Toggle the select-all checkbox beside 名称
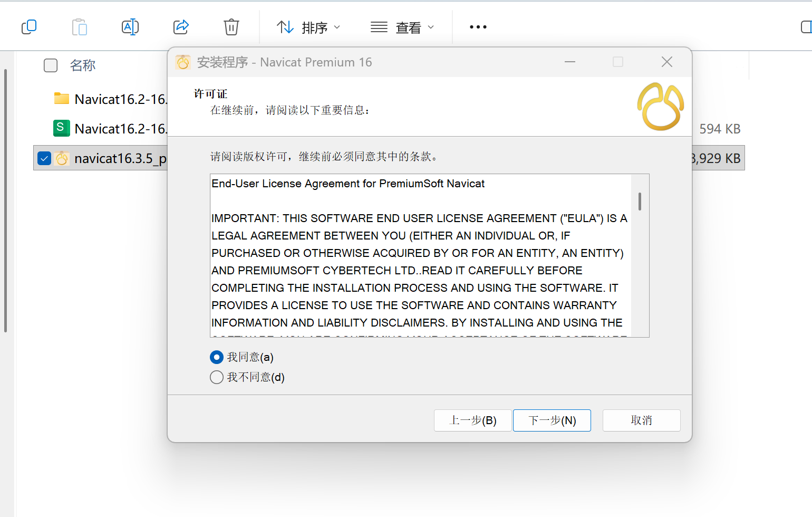The width and height of the screenshot is (812, 517). (51, 65)
